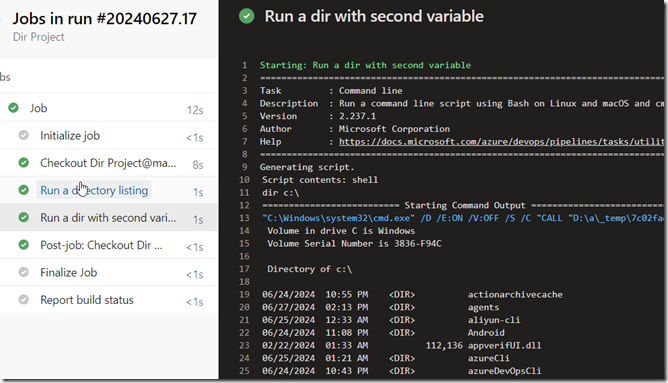Click Directory of c:\ log line

tap(310, 269)
